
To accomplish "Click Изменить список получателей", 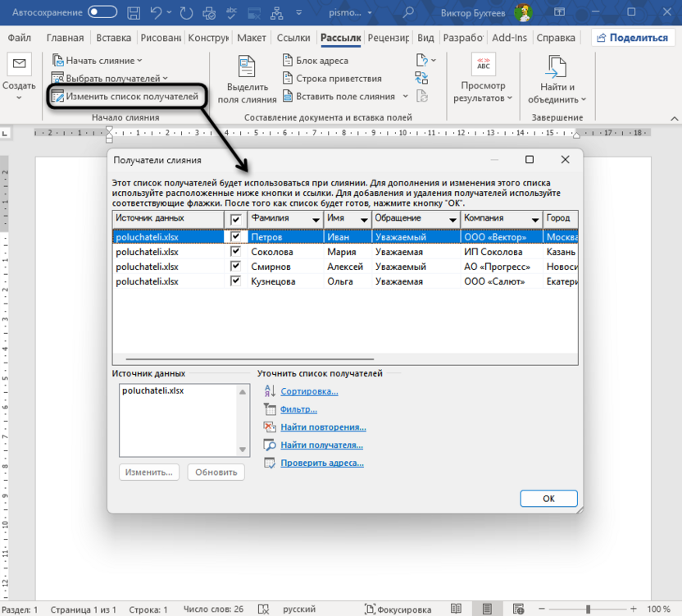I will coord(125,96).
